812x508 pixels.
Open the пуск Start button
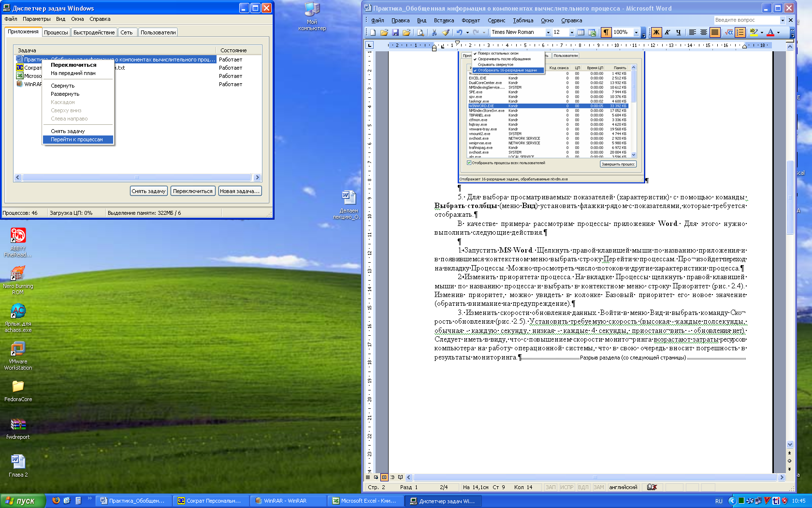pyautogui.click(x=23, y=501)
